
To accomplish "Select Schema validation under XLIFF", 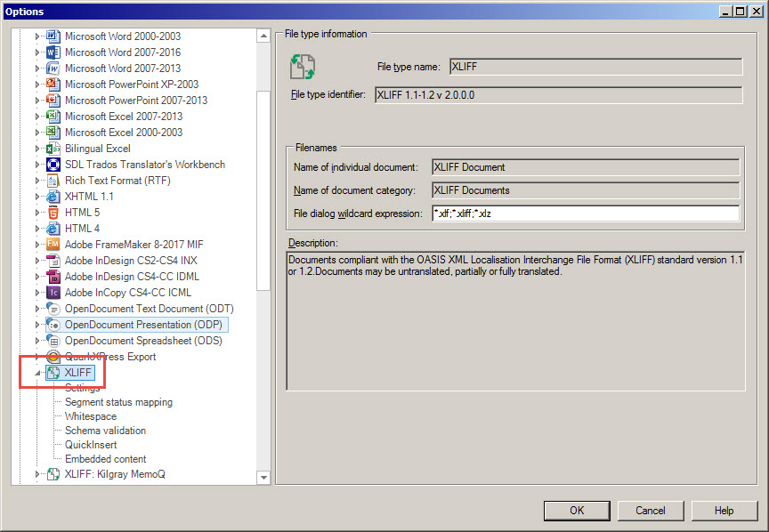I will (105, 431).
